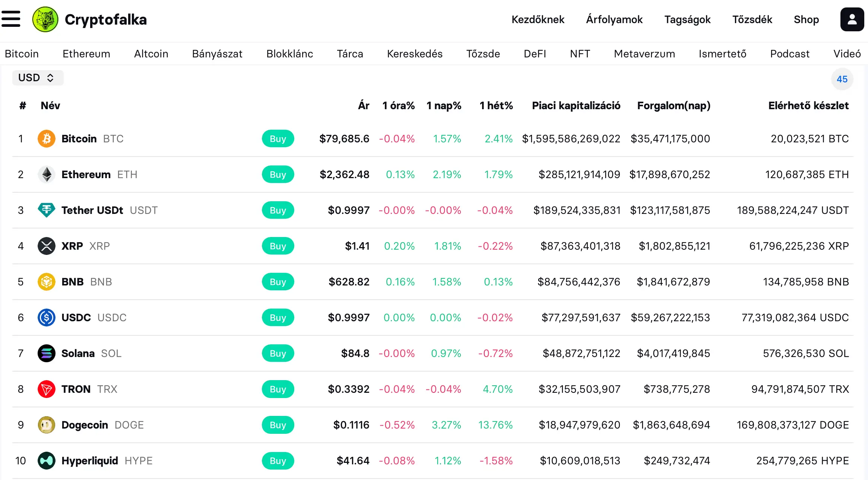Image resolution: width=868 pixels, height=480 pixels.
Task: Click the TRON coin icon
Action: pos(47,389)
